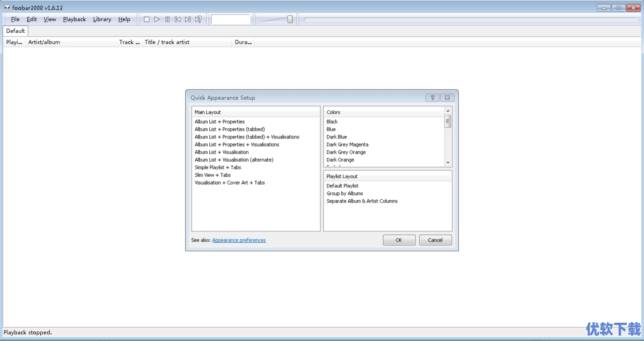Choose 'Album List + Properties + Visualisations' layout
Image resolution: width=644 pixels, height=341 pixels.
coord(237,144)
